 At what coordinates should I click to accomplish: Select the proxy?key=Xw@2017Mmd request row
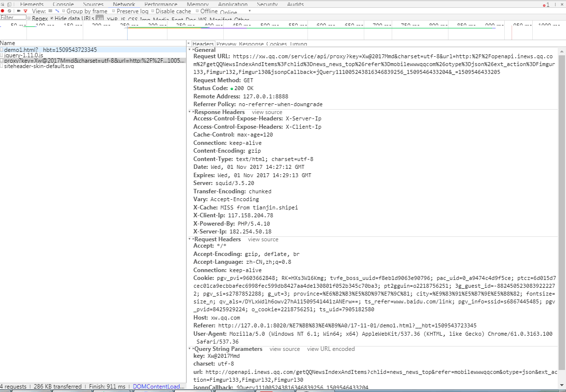(93, 61)
